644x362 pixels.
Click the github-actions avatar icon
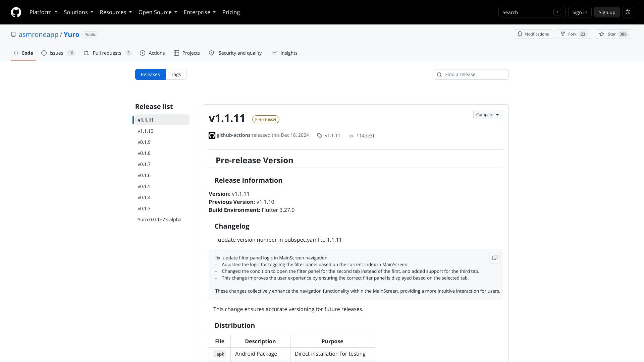tap(212, 135)
